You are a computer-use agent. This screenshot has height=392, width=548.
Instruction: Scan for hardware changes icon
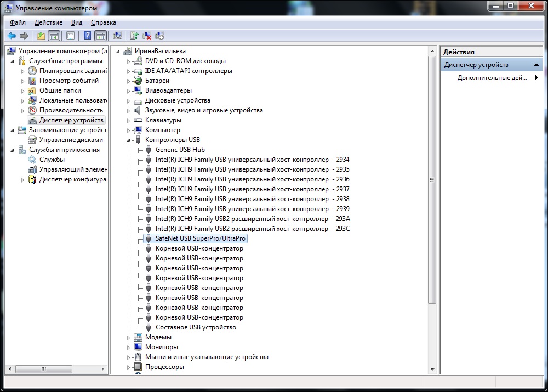[117, 36]
